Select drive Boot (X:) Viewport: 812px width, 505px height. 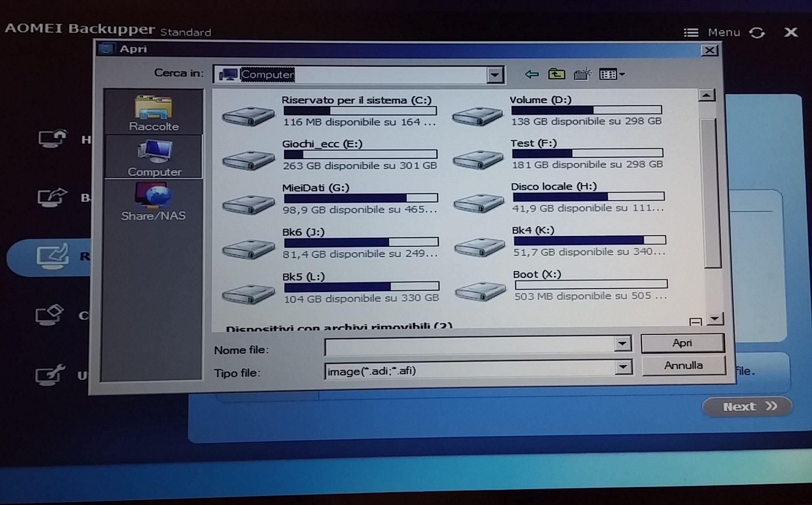561,286
